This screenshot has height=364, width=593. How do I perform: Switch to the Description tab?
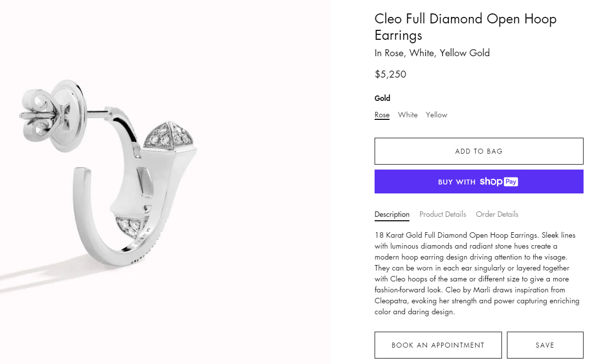(x=392, y=214)
